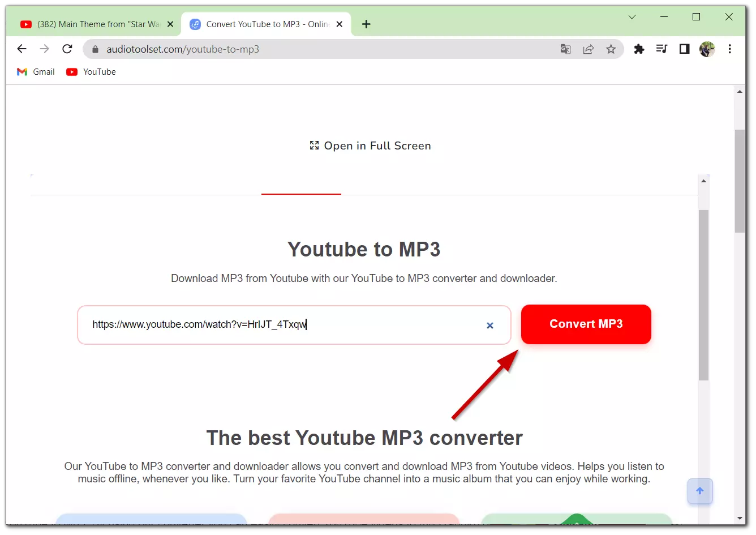Go back to the previous page
The height and width of the screenshot is (535, 756).
pyautogui.click(x=22, y=49)
